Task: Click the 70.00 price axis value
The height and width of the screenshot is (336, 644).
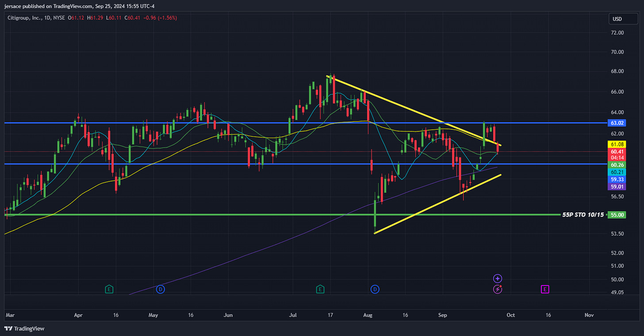Action: point(617,52)
